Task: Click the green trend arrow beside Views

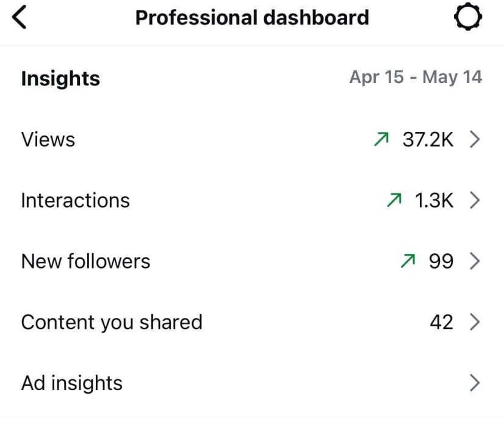Action: point(381,140)
